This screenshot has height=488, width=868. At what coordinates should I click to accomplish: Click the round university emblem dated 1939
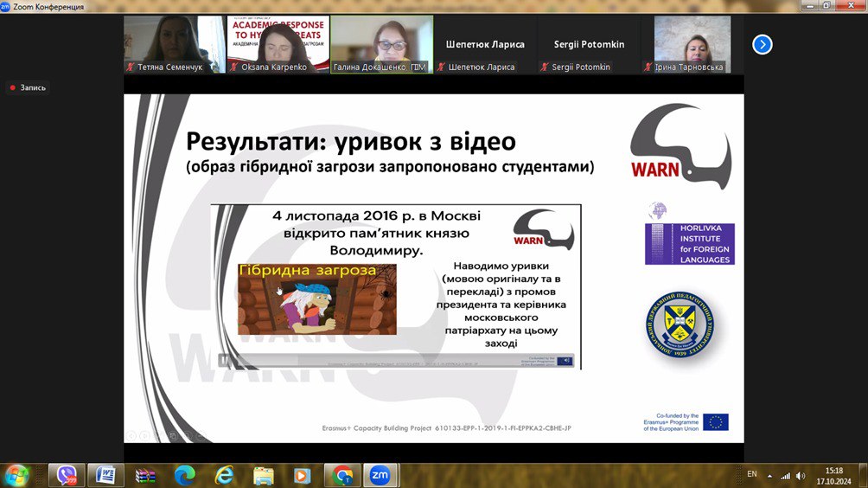click(x=680, y=324)
